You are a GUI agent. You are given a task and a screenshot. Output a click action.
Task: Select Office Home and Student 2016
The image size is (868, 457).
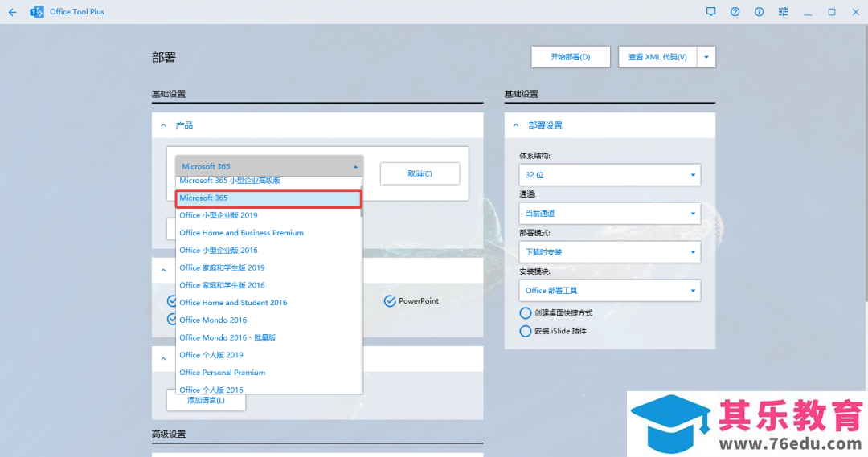tap(269, 303)
